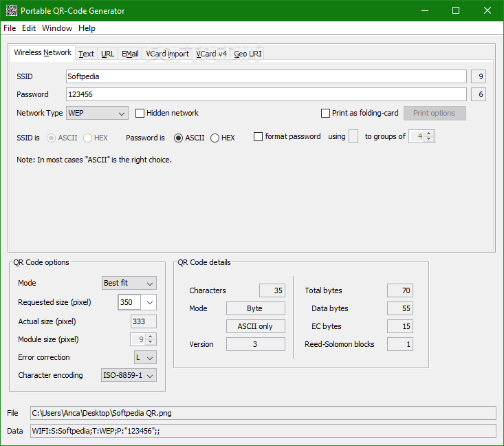Select ASCII for password encoding
Image resolution: width=504 pixels, height=446 pixels.
tap(179, 138)
